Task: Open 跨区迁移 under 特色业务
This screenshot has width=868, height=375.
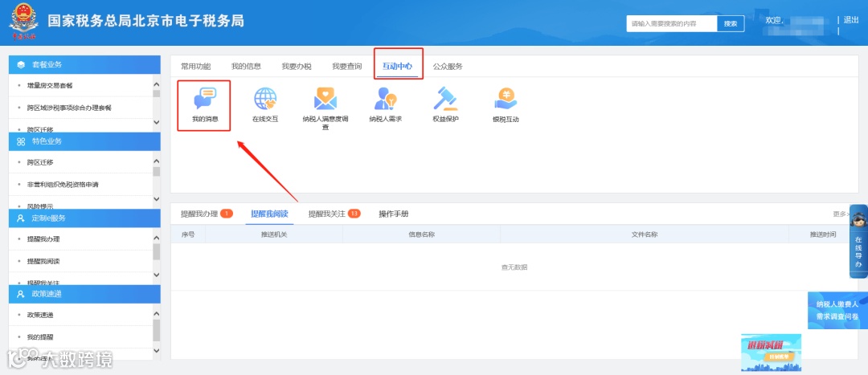Action: (x=40, y=162)
